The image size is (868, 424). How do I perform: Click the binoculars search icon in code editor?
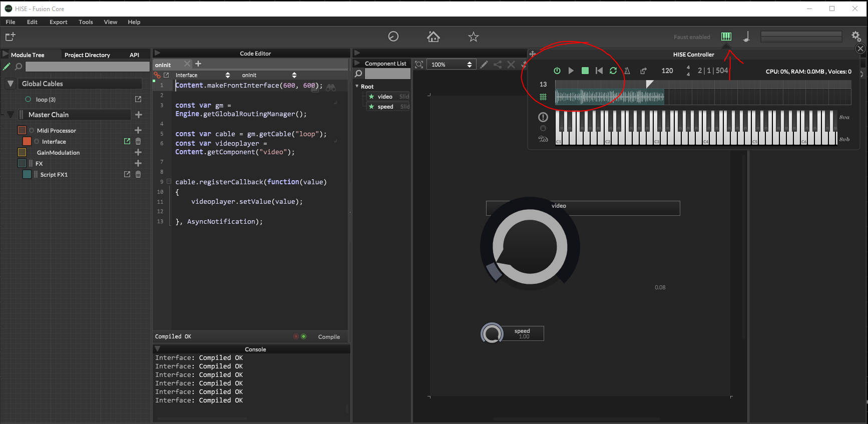(331, 87)
